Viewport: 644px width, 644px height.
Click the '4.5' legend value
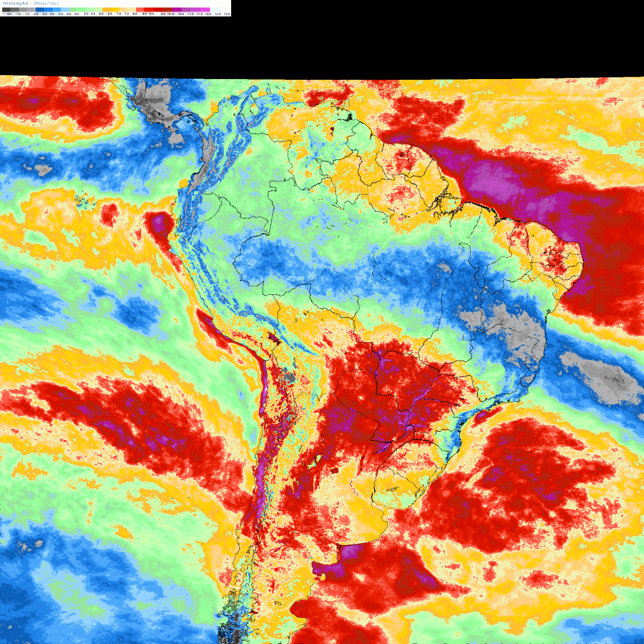click(77, 14)
